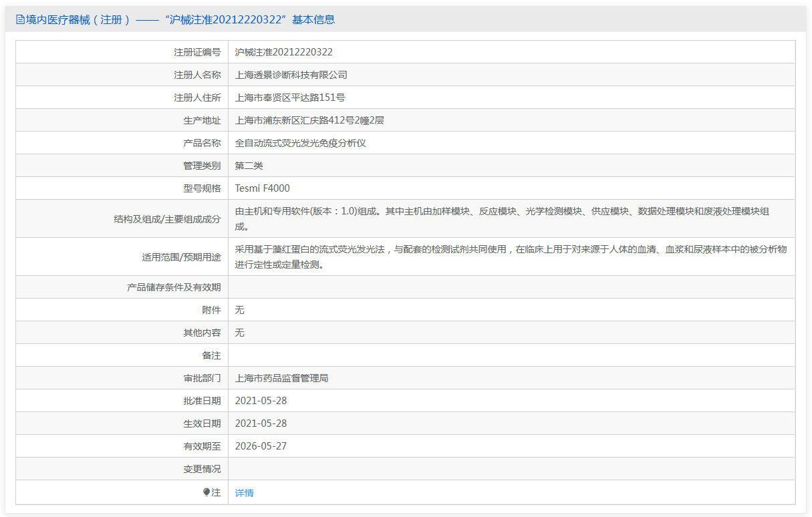
Task: Open the 详情 link in the 注 row
Action: click(244, 493)
